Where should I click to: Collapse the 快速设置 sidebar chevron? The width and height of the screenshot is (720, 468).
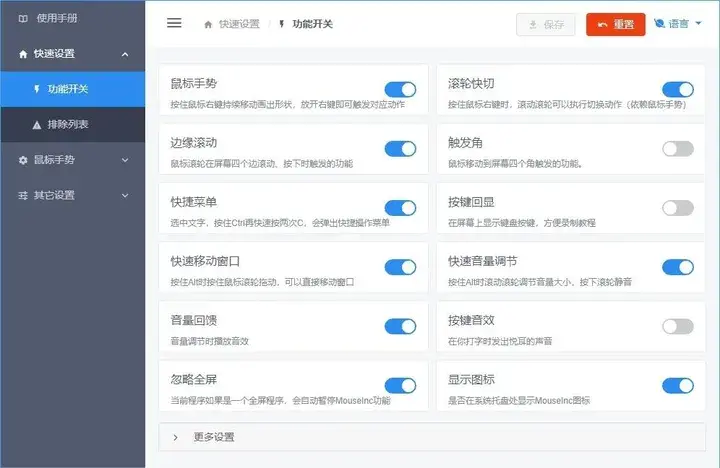tap(125, 54)
